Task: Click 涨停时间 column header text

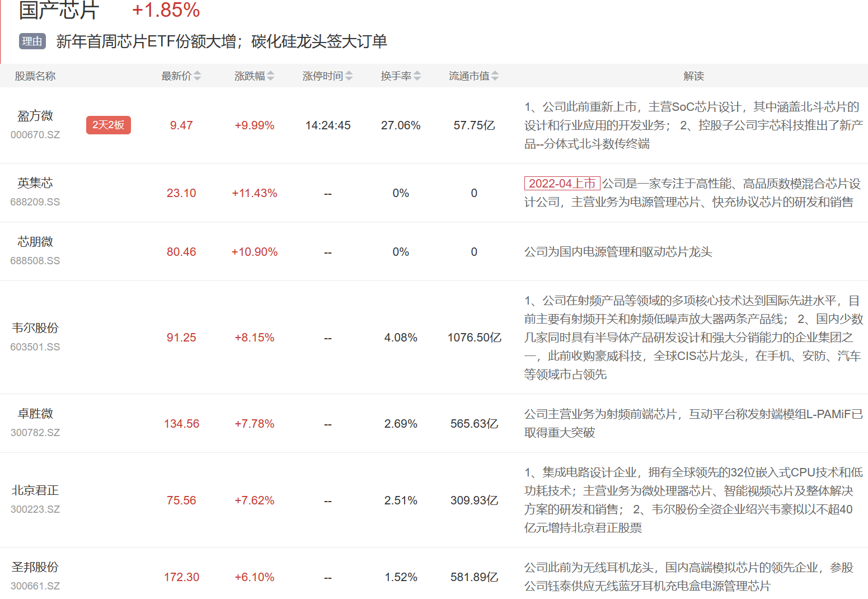Action: coord(323,76)
